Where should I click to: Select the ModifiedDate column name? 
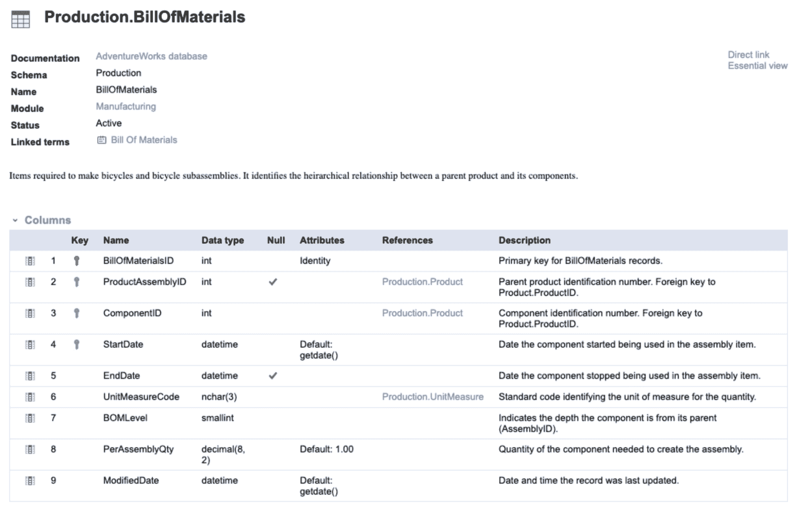pos(131,480)
